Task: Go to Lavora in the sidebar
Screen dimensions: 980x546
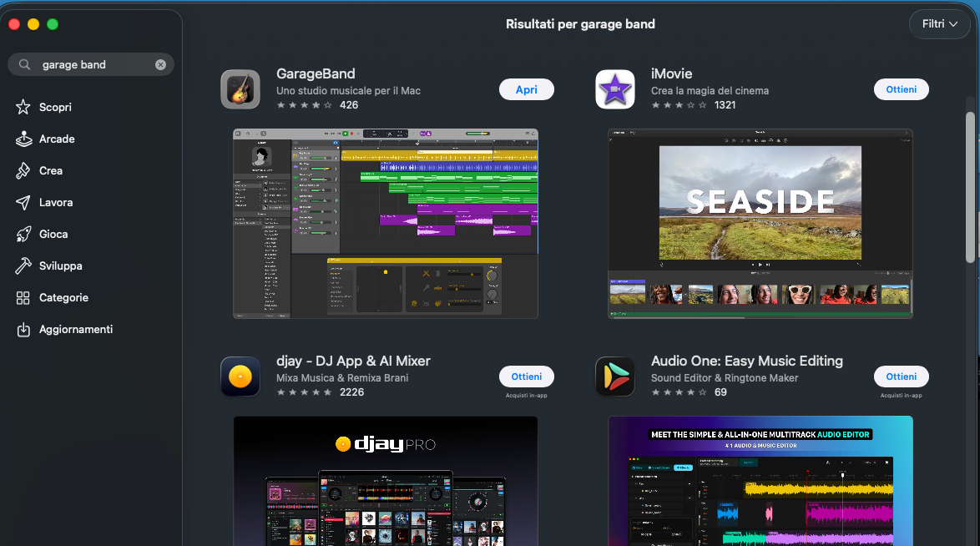Action: 56,203
